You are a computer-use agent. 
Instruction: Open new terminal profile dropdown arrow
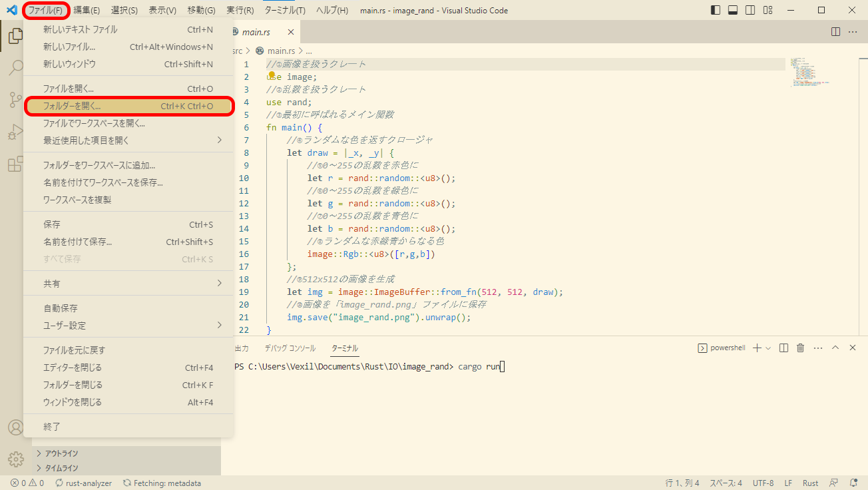coord(768,348)
